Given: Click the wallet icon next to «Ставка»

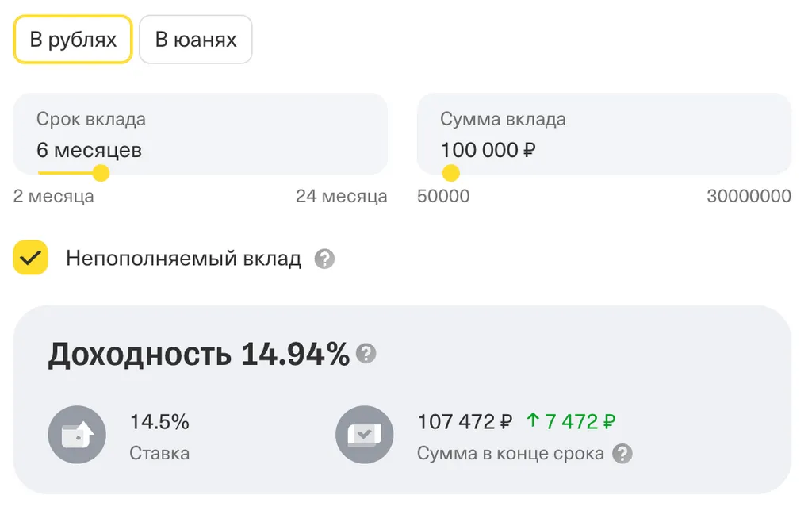Looking at the screenshot, I should coord(77,435).
